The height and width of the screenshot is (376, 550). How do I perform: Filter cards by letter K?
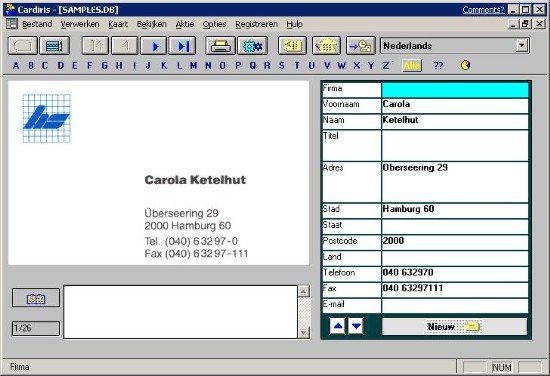click(x=164, y=65)
